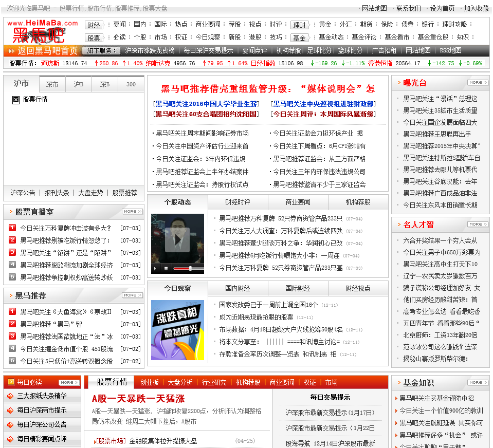Click 设为首页 in top header
The width and height of the screenshot is (493, 448).
click(x=443, y=8)
